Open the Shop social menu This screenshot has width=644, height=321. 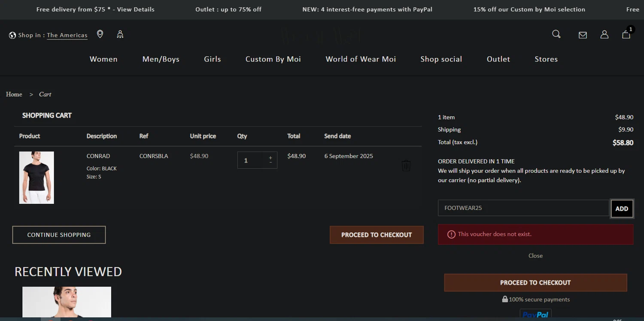point(441,59)
